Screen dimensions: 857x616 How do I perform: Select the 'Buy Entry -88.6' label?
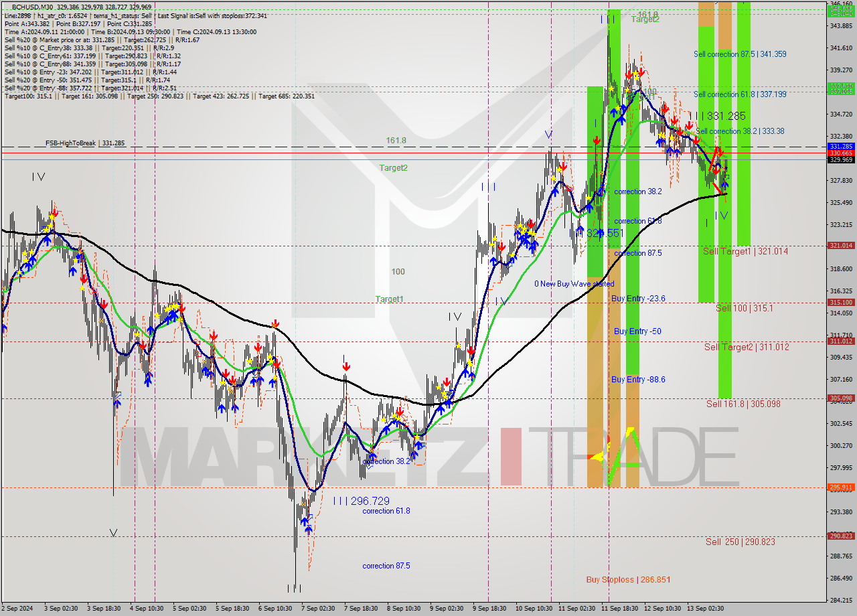pyautogui.click(x=638, y=380)
